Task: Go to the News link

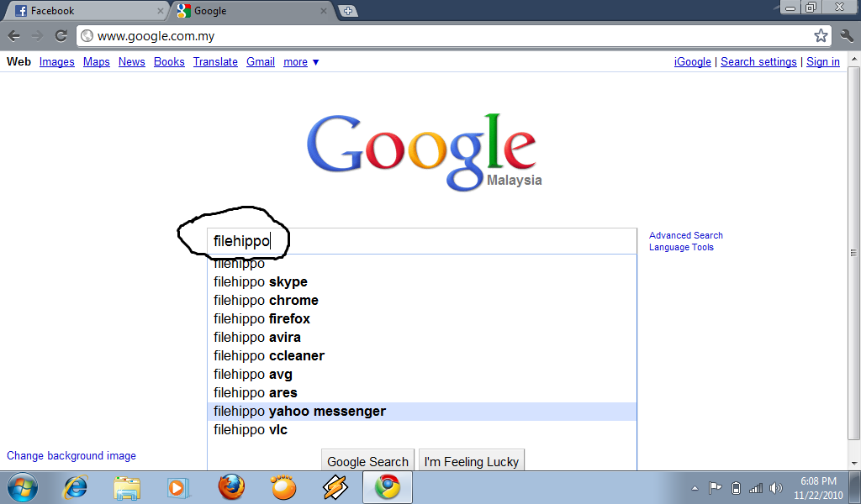Action: coord(132,62)
